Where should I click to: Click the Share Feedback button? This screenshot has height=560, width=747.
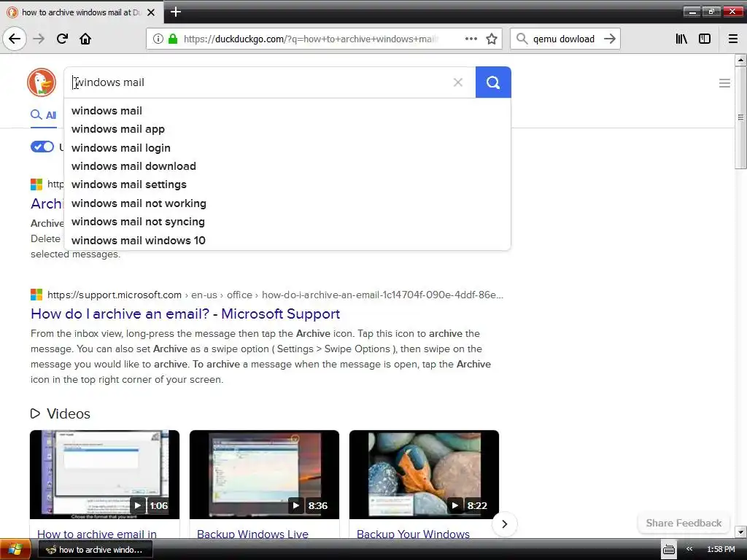click(x=683, y=523)
